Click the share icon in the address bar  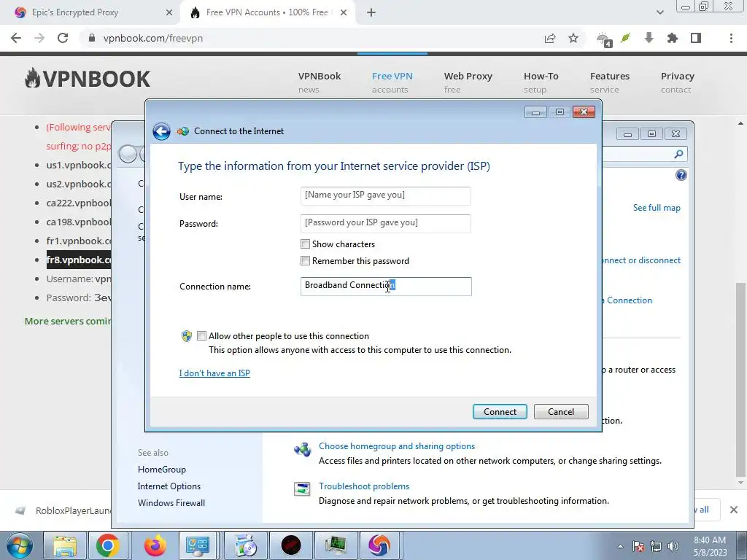[550, 38]
